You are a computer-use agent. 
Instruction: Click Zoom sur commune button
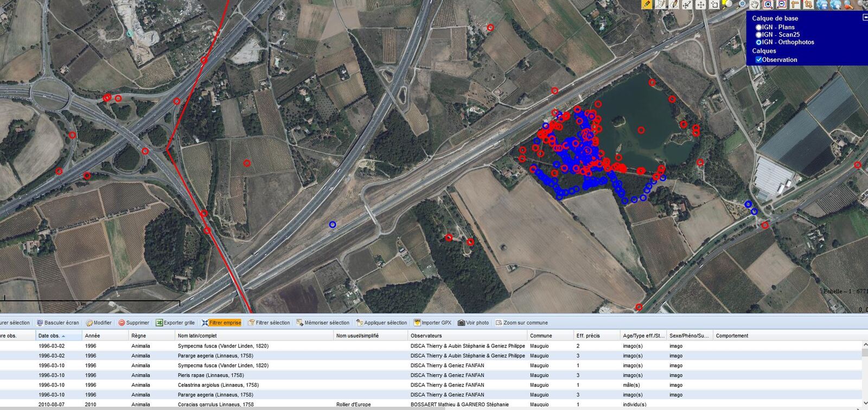[x=521, y=323]
